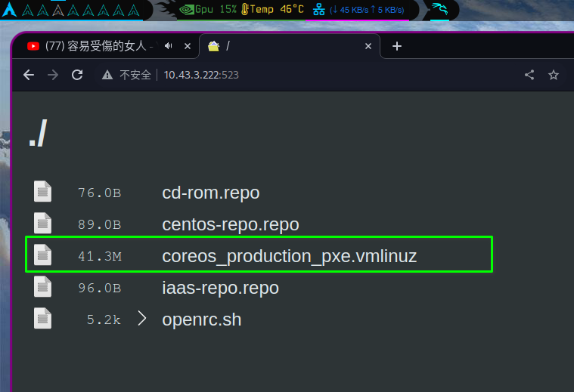Select the 89.0B size value
The height and width of the screenshot is (392, 574).
(99, 224)
